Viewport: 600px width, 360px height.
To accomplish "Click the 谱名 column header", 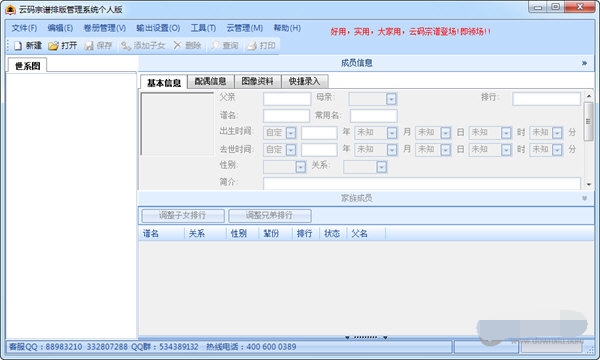I will (161, 233).
